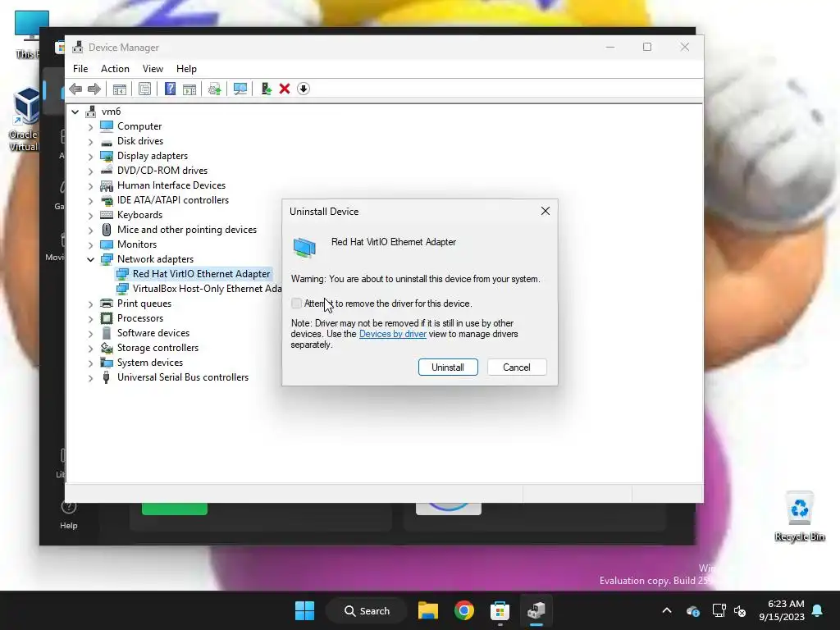
Task: Click the Forward arrow in Device Manager toolbar
Action: pos(94,89)
